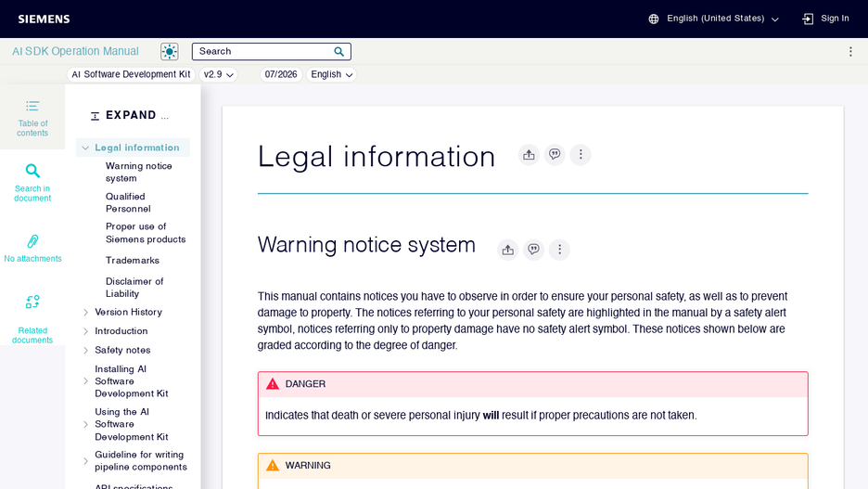This screenshot has height=489, width=868.
Task: Click the ellipsis next to Expand
Action: tap(164, 117)
